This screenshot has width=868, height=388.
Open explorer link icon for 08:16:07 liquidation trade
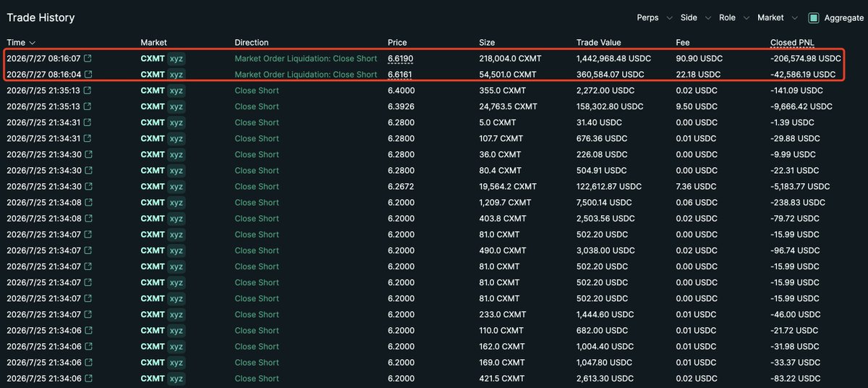tap(88, 59)
